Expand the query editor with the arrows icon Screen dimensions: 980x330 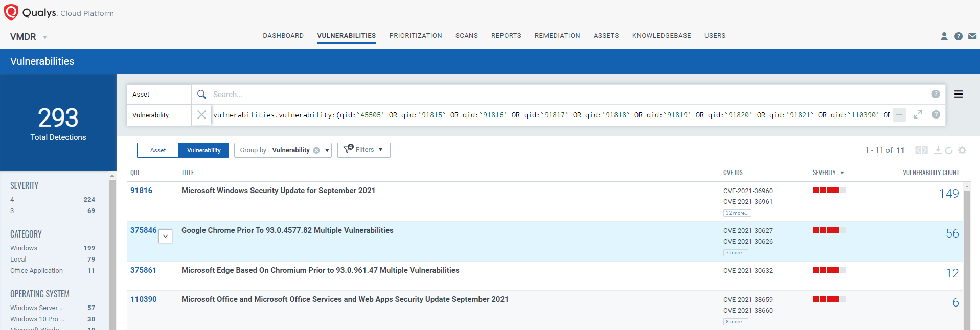pyautogui.click(x=918, y=114)
